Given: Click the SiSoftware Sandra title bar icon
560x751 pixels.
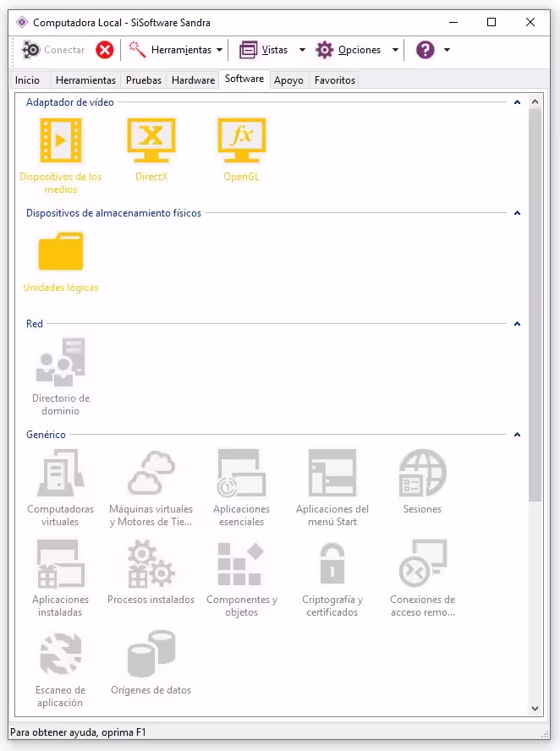Looking at the screenshot, I should [x=21, y=22].
